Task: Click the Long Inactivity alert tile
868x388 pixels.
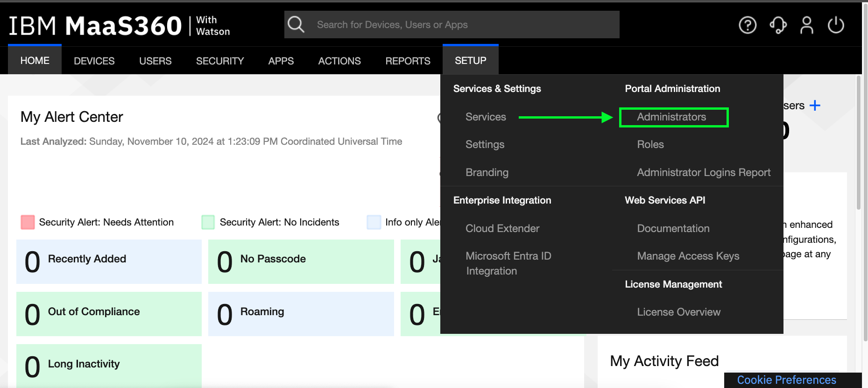Action: [109, 366]
